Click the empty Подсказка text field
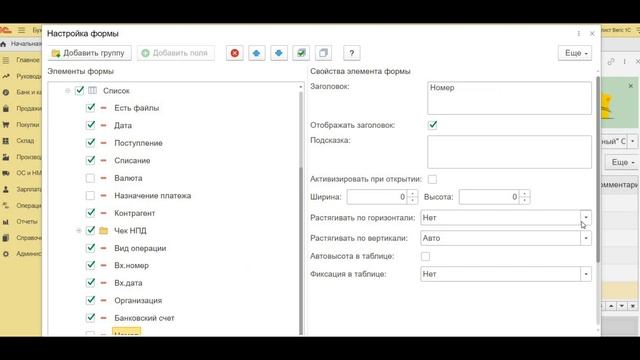Viewport: 640px width, 360px height. pos(509,152)
